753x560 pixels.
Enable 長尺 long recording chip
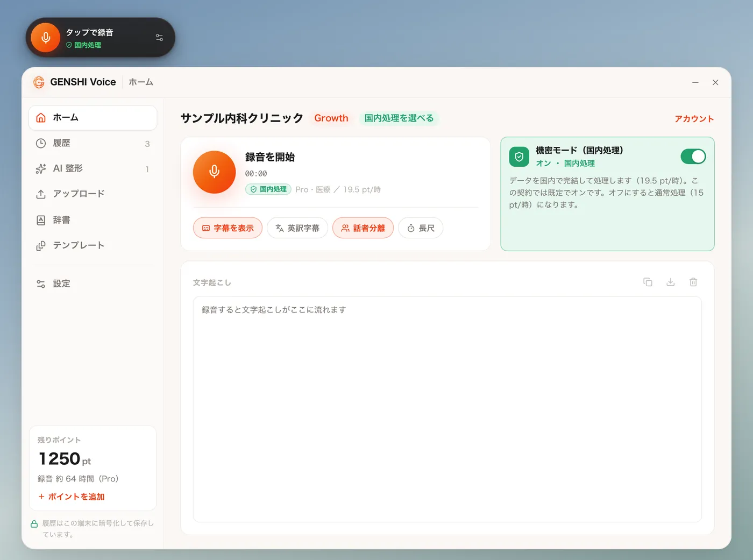click(421, 228)
